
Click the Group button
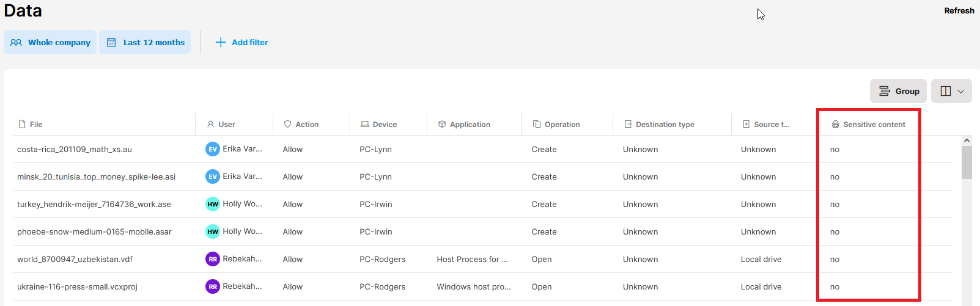tap(898, 91)
